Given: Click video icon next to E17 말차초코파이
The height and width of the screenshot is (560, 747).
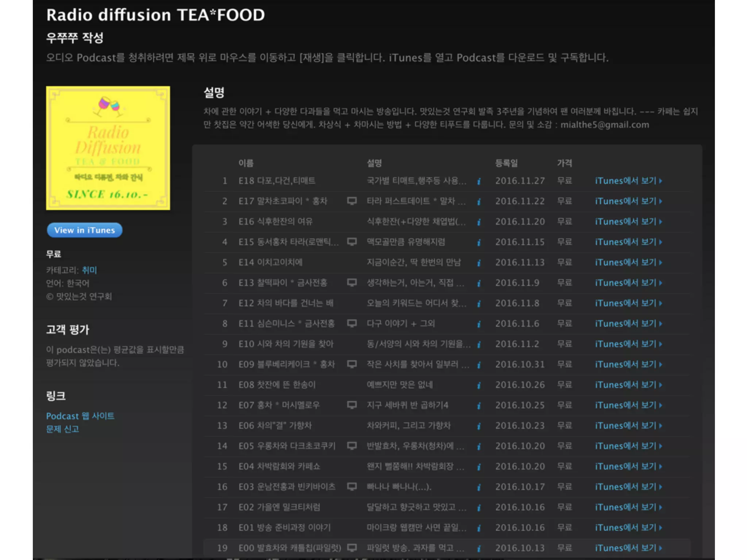Looking at the screenshot, I should [x=352, y=201].
